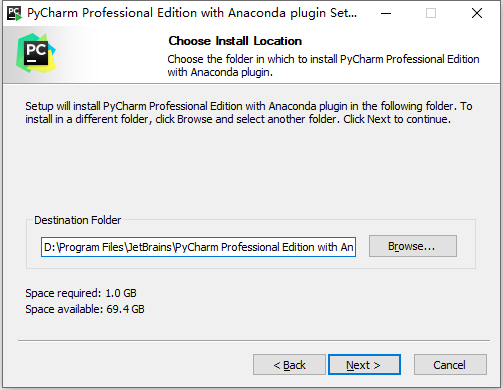Go to the previous step with Back
The image size is (503, 390).
pyautogui.click(x=289, y=365)
